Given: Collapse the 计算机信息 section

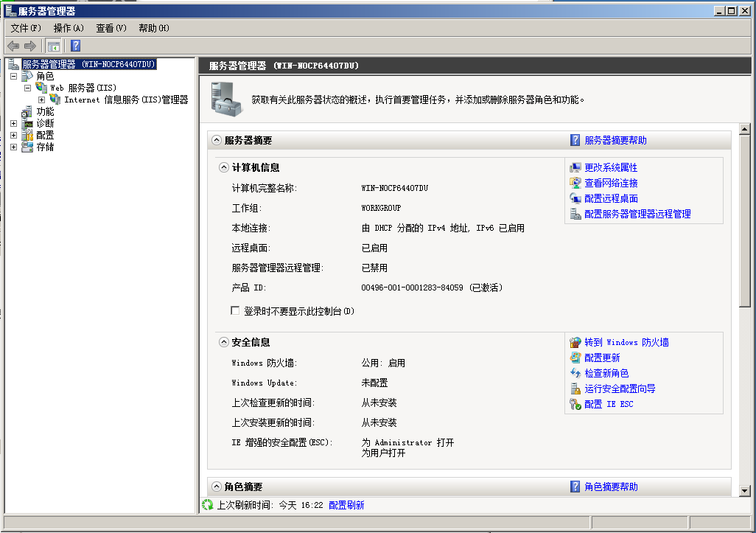Looking at the screenshot, I should [224, 167].
